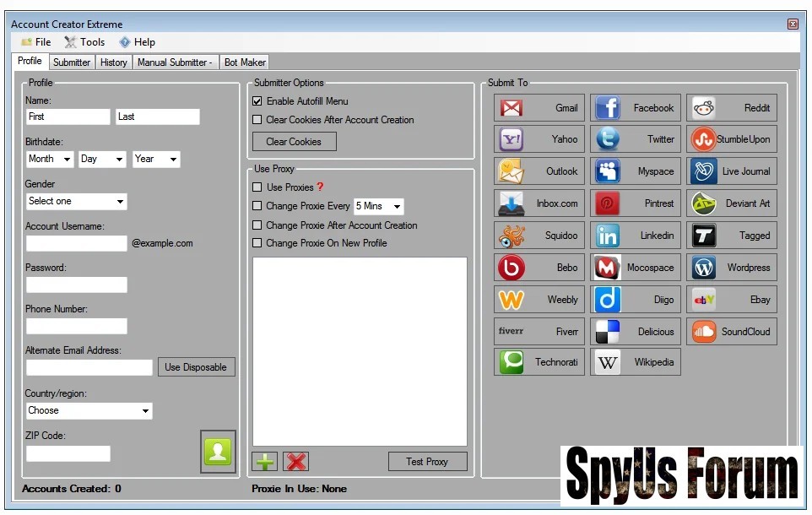
Task: Select the Gmail envelope icon
Action: [512, 108]
